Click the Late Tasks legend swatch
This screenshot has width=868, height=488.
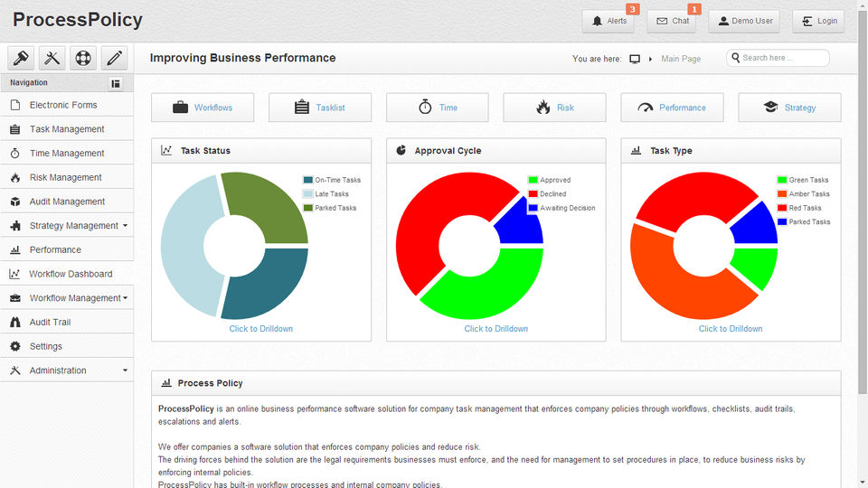(x=307, y=193)
